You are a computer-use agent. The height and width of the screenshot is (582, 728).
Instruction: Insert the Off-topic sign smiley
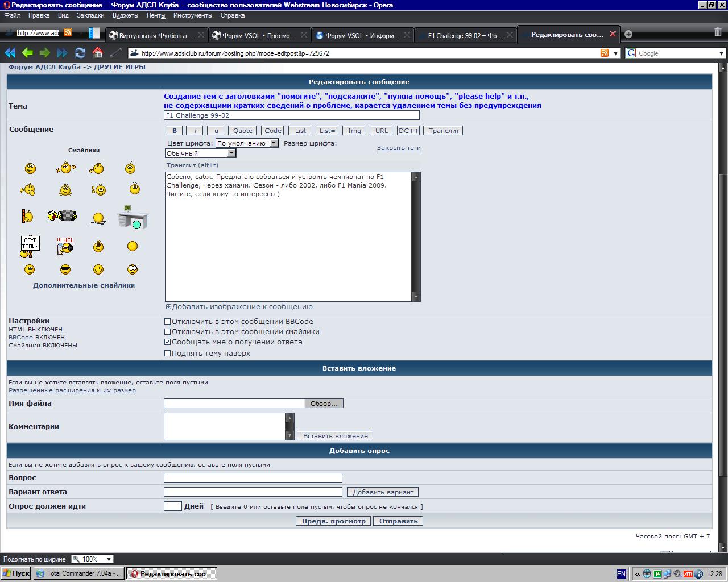pyautogui.click(x=30, y=246)
